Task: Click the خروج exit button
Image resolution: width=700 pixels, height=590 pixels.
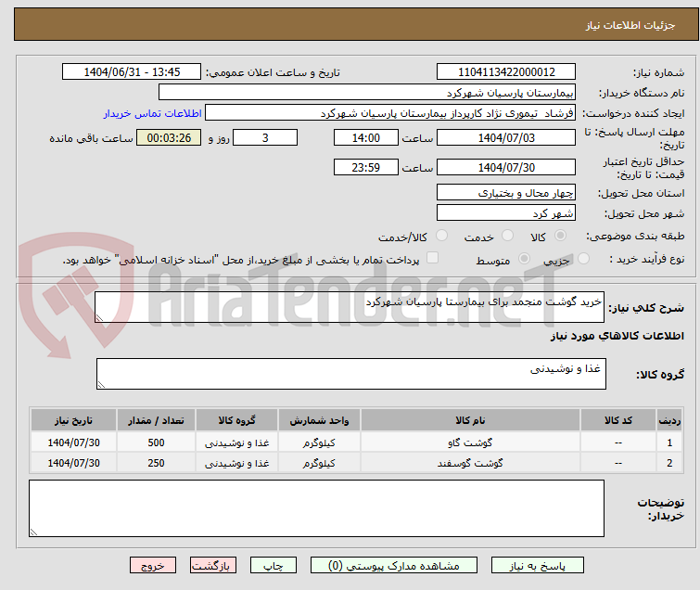Action: point(153,566)
